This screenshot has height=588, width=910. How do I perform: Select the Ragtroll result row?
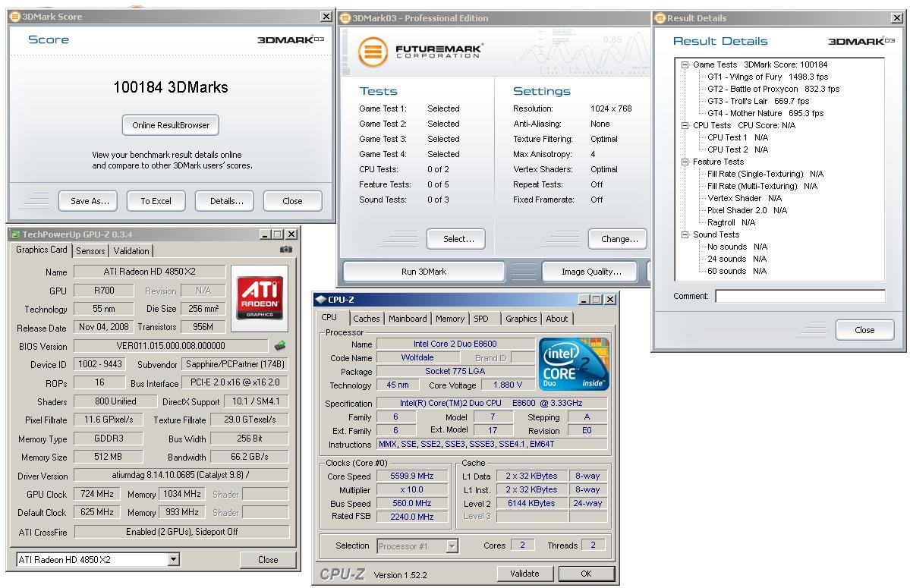pos(731,222)
